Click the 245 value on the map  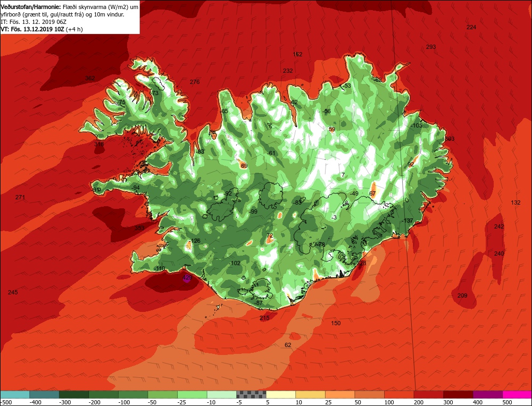(13, 292)
